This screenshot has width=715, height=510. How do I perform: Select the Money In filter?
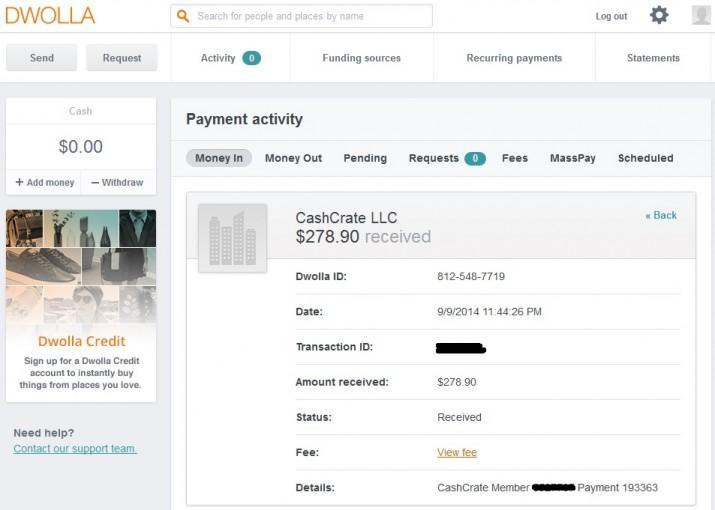coord(219,158)
